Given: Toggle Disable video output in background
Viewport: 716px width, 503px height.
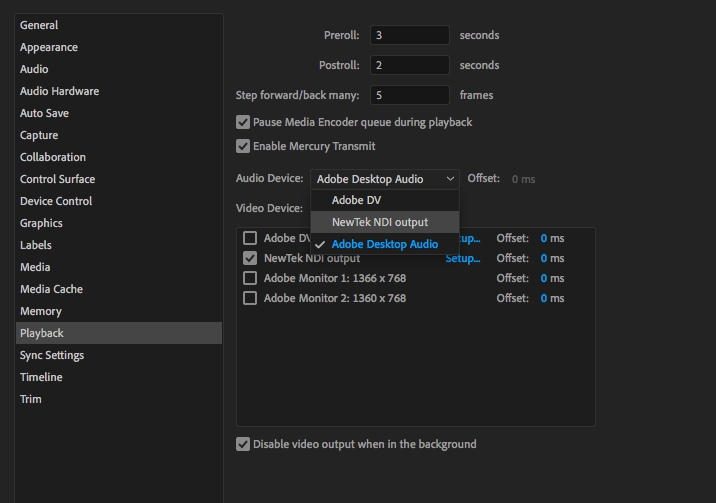Looking at the screenshot, I should click(x=243, y=444).
